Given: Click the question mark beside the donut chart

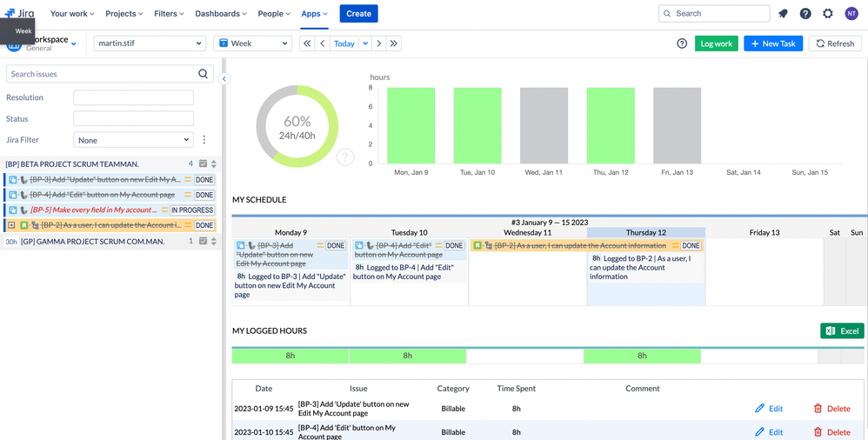Looking at the screenshot, I should point(345,157).
